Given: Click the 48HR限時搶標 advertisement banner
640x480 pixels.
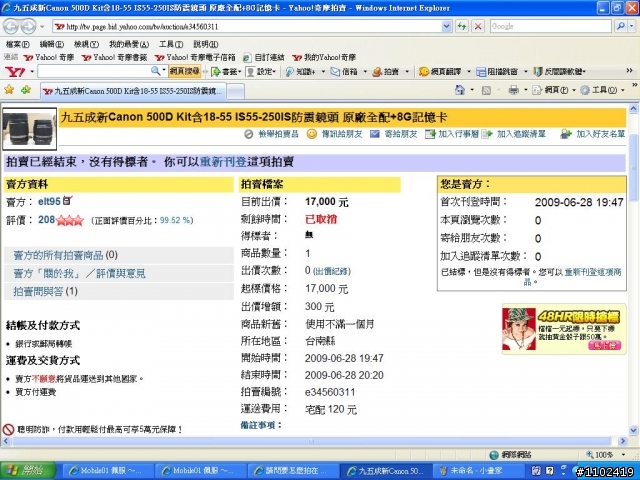Looking at the screenshot, I should pyautogui.click(x=564, y=329).
